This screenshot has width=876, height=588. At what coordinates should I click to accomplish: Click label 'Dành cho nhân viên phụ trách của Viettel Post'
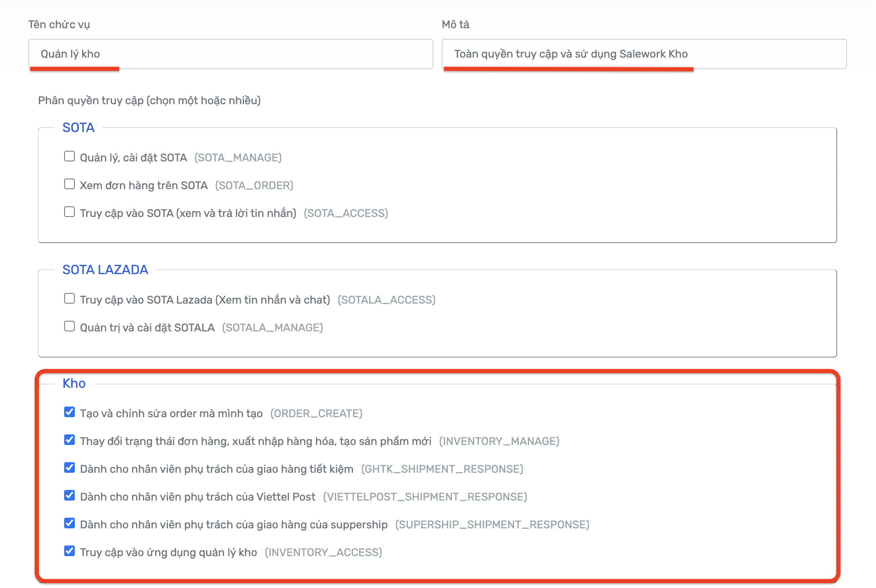click(x=198, y=497)
